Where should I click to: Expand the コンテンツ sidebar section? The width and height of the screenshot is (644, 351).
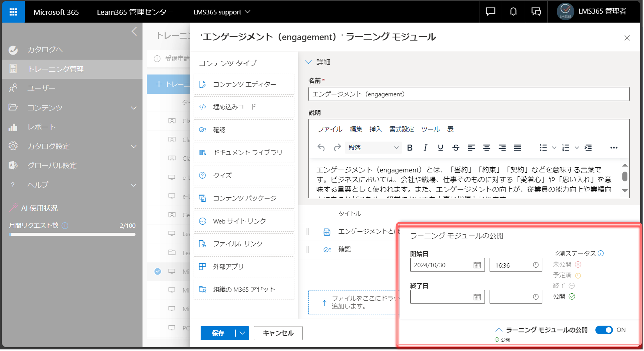pos(134,108)
